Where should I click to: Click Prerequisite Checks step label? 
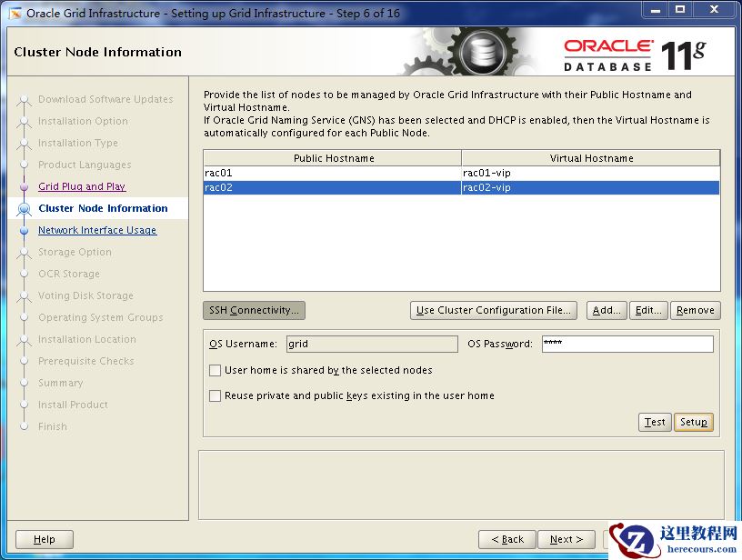pyautogui.click(x=86, y=361)
